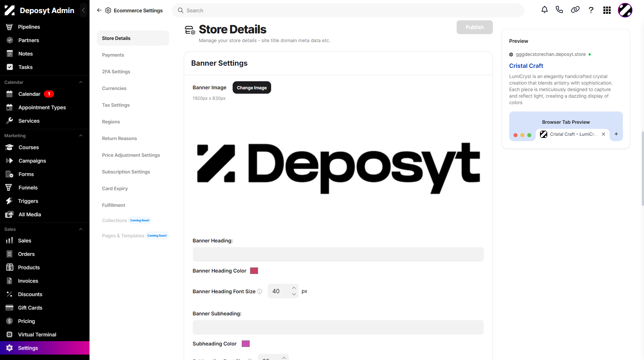Click the link chain icon in header
644x360 pixels.
click(x=575, y=10)
